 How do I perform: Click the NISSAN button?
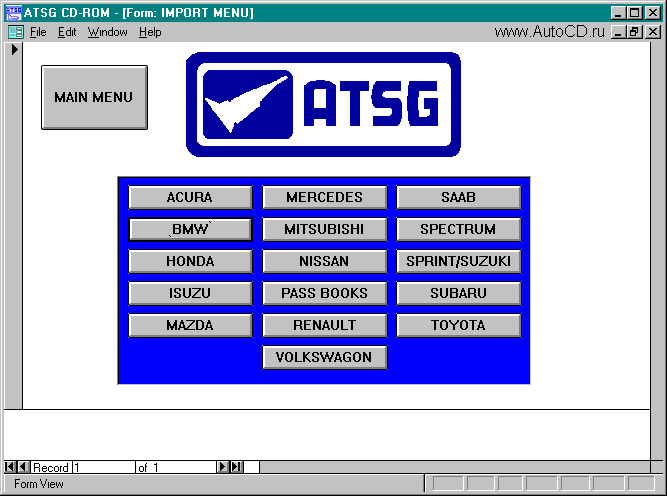coord(325,261)
